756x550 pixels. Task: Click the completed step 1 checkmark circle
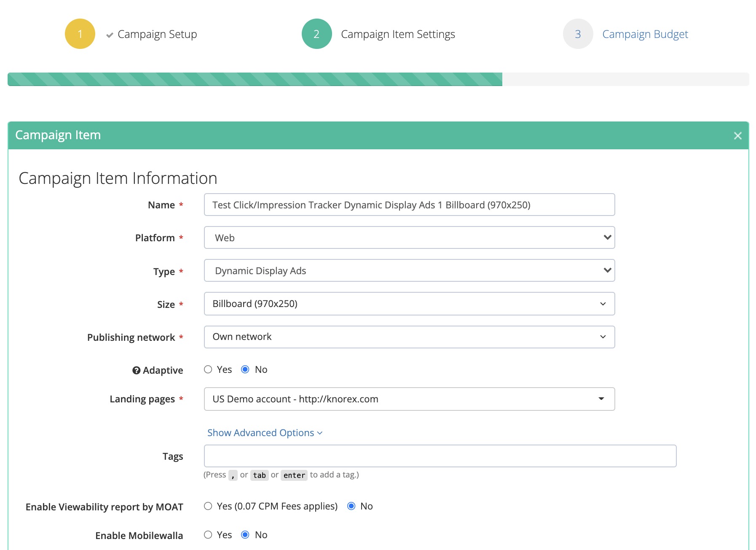(80, 34)
